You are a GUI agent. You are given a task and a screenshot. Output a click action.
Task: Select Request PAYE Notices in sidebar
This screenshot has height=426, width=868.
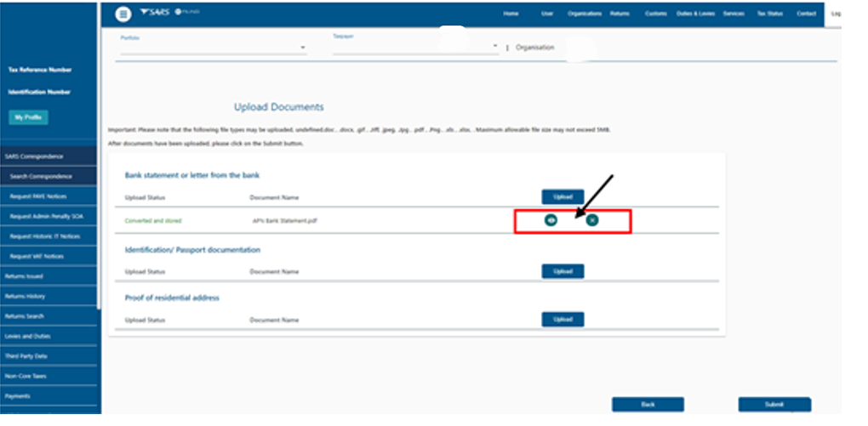tap(37, 196)
